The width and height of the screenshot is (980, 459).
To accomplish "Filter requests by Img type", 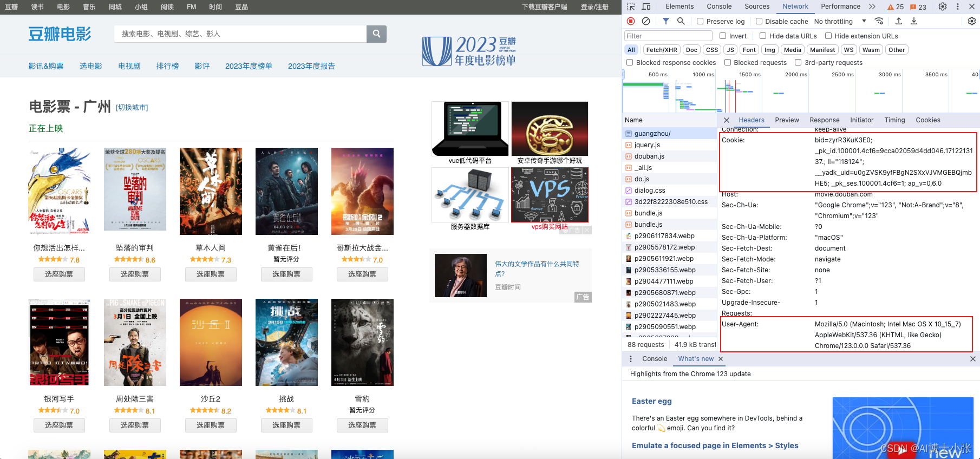I will (x=769, y=50).
